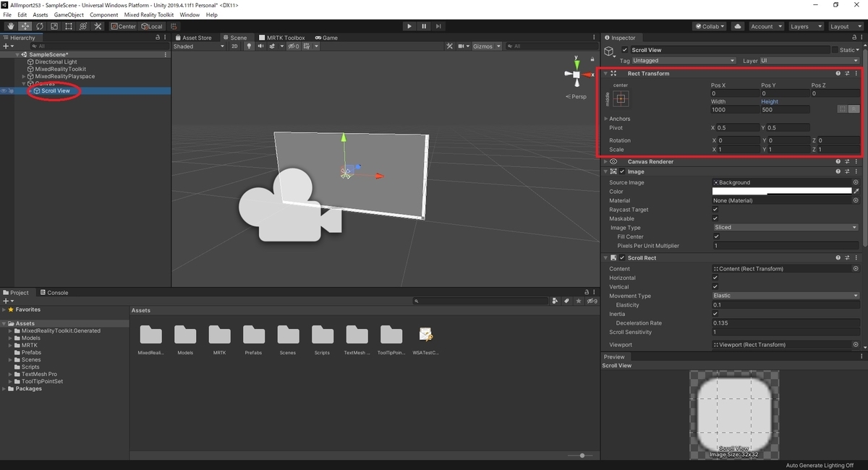This screenshot has width=868, height=470.
Task: Expand the Anchors foldout
Action: pos(606,119)
